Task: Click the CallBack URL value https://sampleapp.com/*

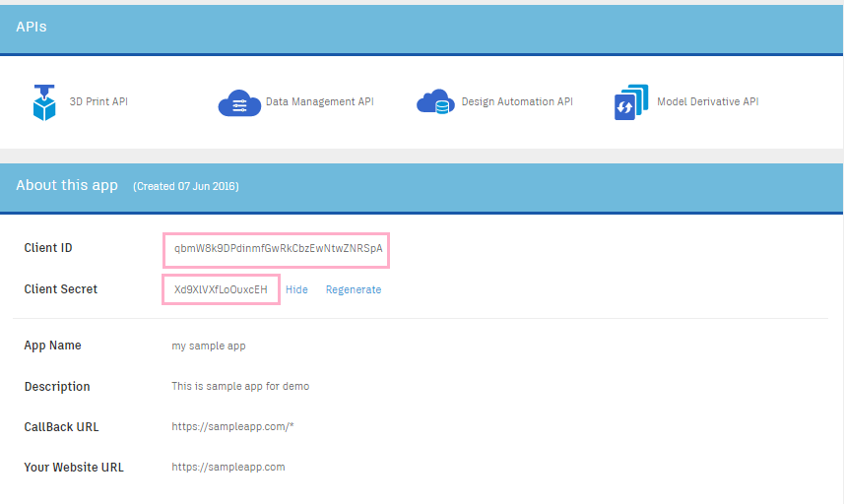Action: (232, 427)
